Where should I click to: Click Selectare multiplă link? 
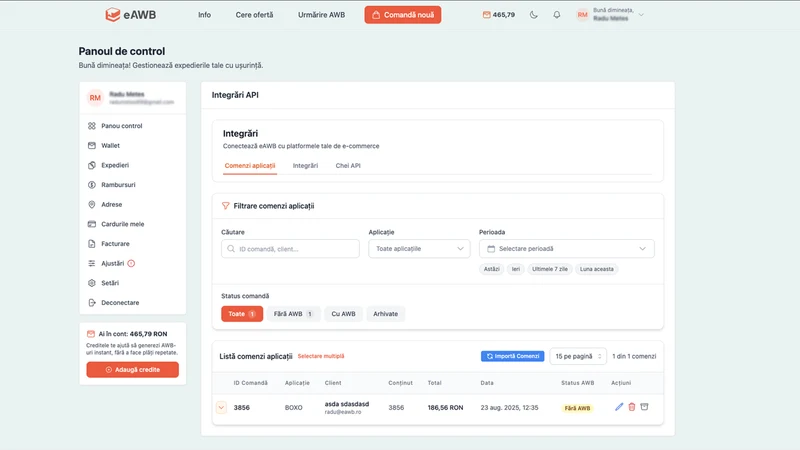pos(321,356)
